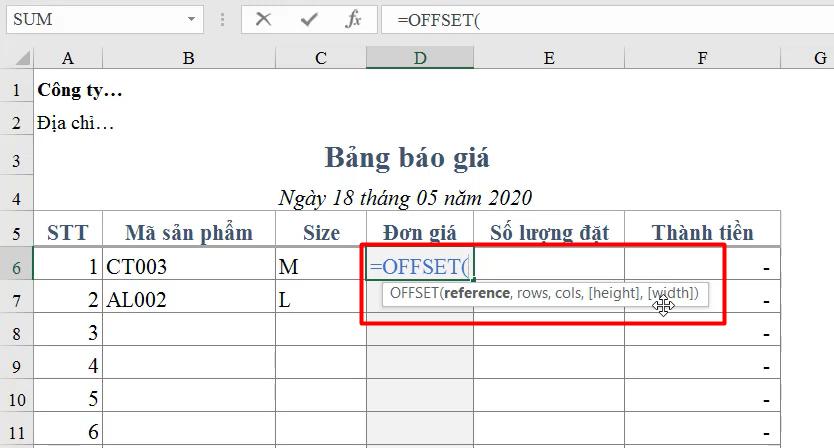This screenshot has height=448, width=834.
Task: Click size cell 'M'
Action: [321, 266]
